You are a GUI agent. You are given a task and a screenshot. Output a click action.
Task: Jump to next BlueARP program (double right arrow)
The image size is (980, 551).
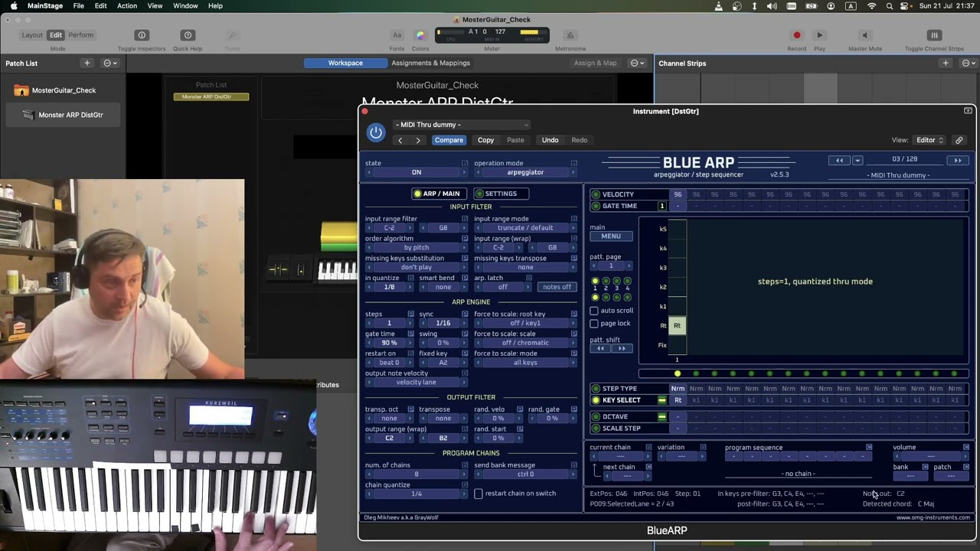(x=957, y=161)
